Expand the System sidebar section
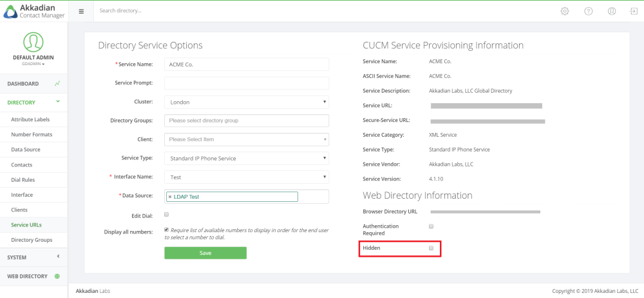 [33, 257]
